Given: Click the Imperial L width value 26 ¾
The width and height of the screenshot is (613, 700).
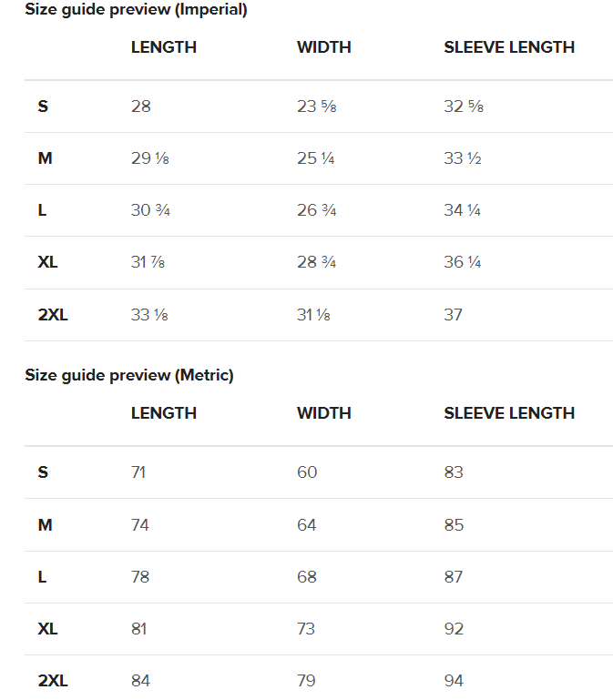Looking at the screenshot, I should [316, 210].
